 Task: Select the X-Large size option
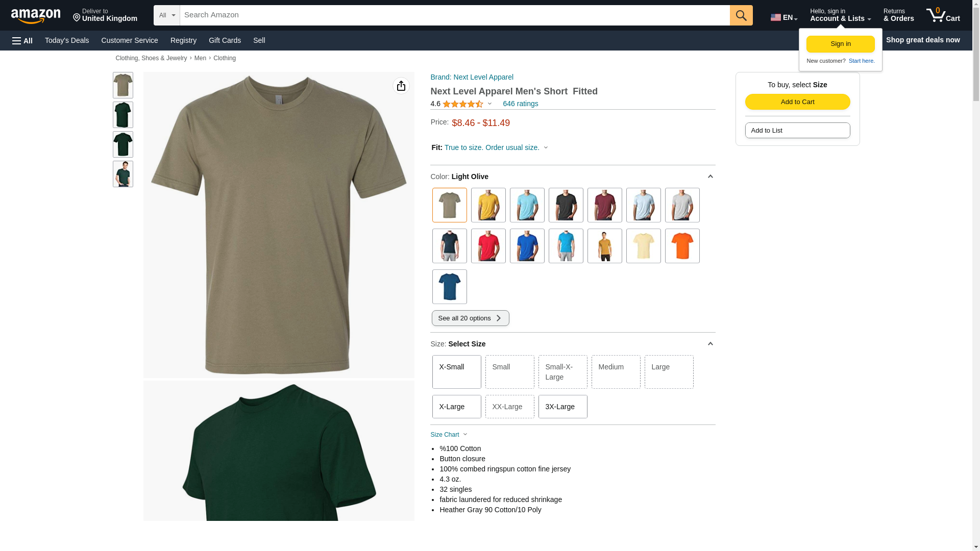[456, 407]
